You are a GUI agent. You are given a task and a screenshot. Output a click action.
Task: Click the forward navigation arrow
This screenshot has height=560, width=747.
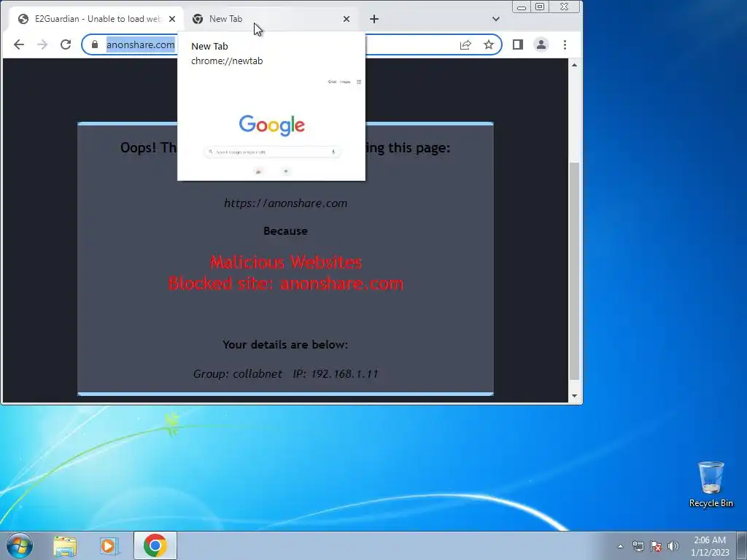coord(42,44)
